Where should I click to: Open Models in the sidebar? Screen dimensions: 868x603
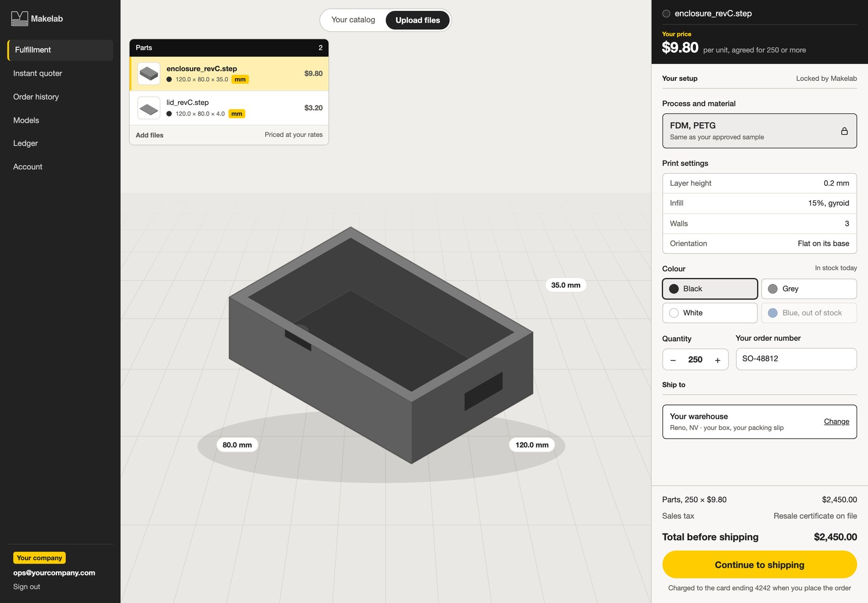[26, 120]
